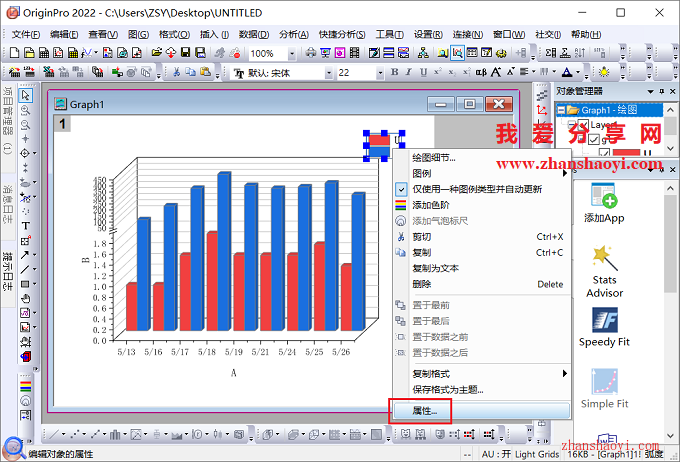Open Properties from the context menu
The height and width of the screenshot is (462, 680).
pos(481,410)
